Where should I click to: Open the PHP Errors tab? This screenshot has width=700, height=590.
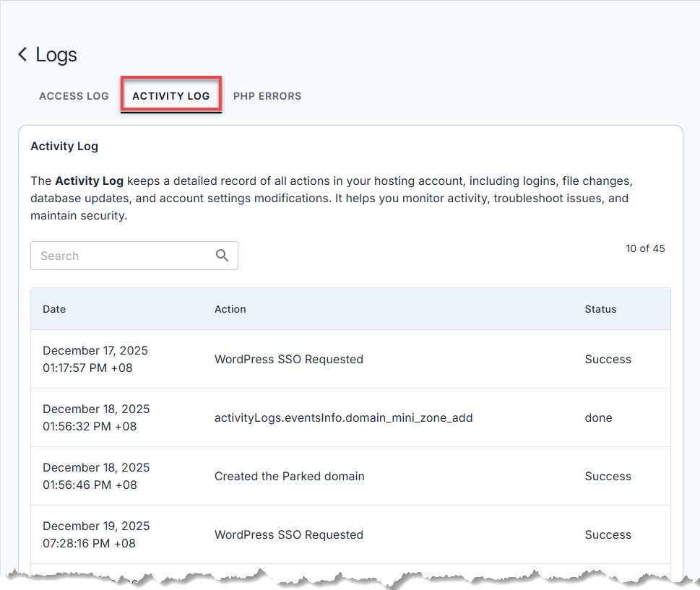tap(267, 96)
